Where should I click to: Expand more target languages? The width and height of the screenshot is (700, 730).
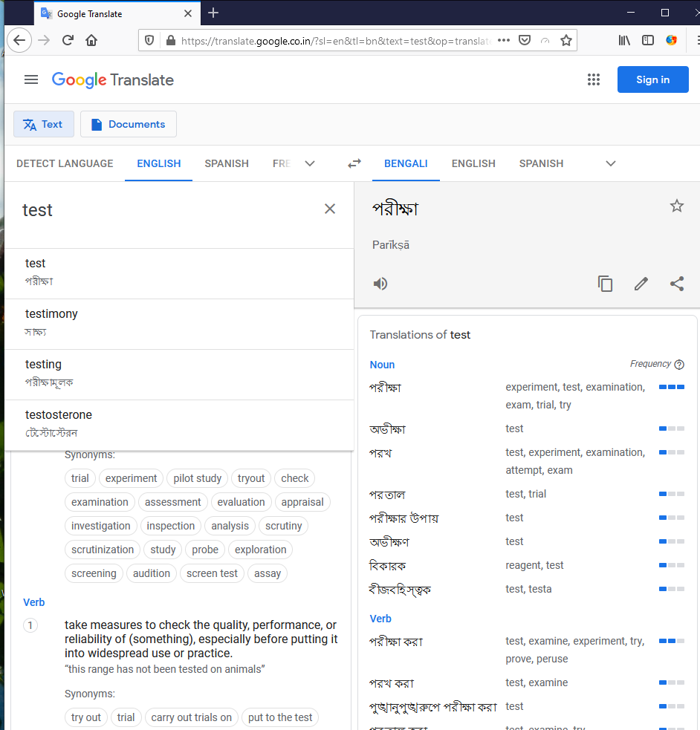tap(610, 163)
